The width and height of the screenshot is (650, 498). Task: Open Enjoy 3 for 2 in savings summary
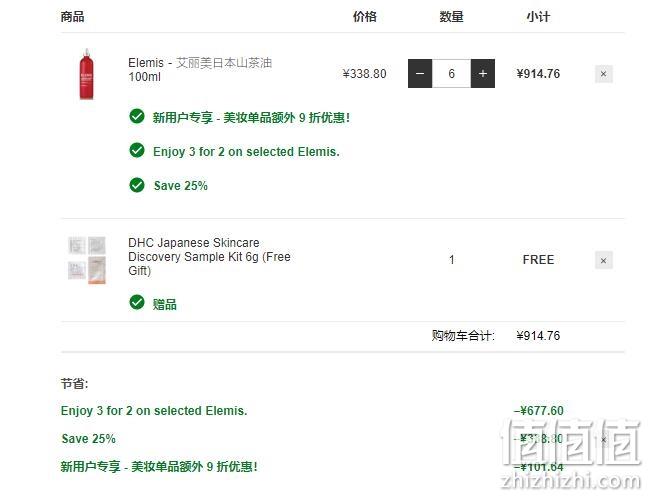click(x=154, y=411)
